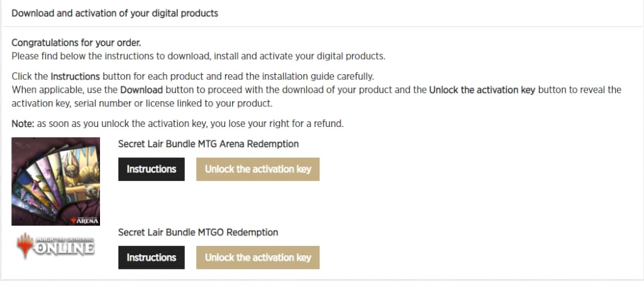Click the Please find below the instructions line
This screenshot has width=644, height=281.
198,56
